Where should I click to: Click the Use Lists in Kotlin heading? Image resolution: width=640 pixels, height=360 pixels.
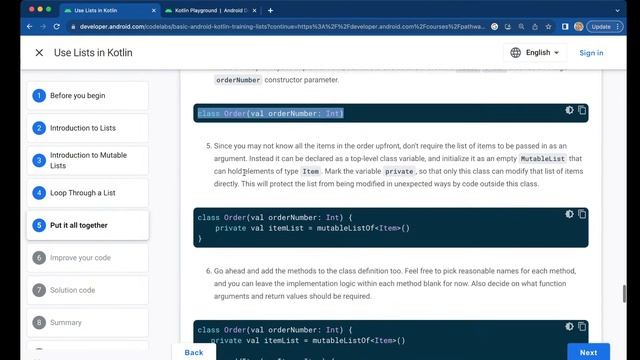(x=93, y=53)
